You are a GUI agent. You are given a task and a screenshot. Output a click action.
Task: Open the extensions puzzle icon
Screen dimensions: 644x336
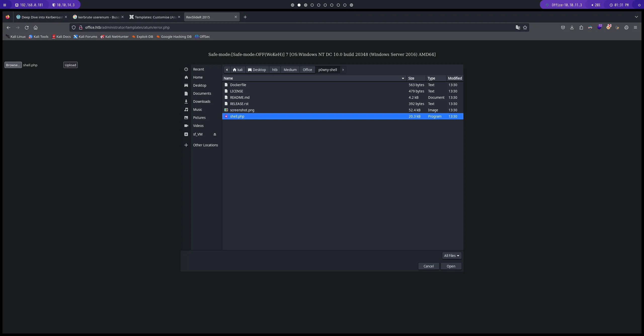(581, 27)
